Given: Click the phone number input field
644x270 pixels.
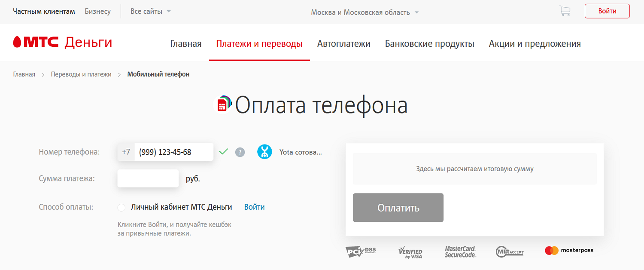Looking at the screenshot, I should pyautogui.click(x=174, y=152).
